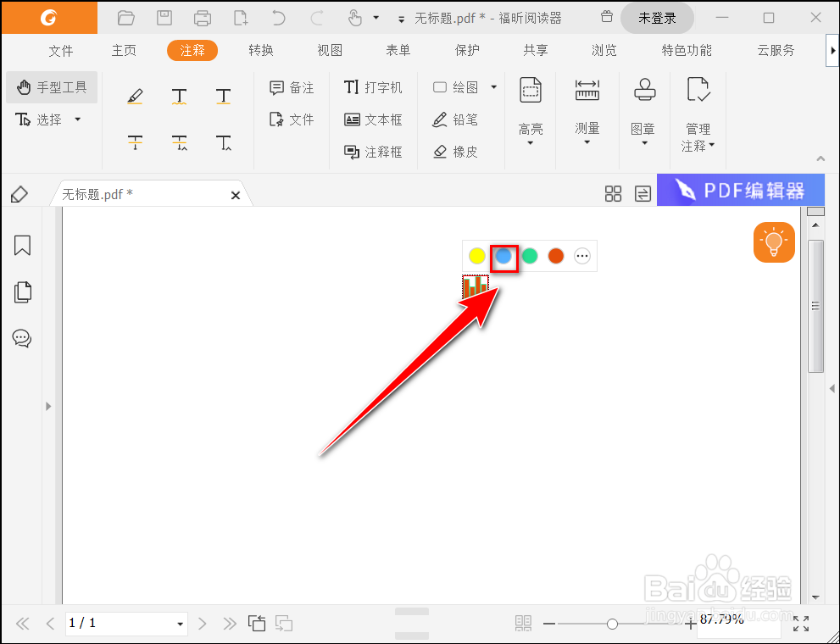The image size is (840, 644).
Task: Switch to the 特色功能 ribbon tab
Action: pos(687,50)
